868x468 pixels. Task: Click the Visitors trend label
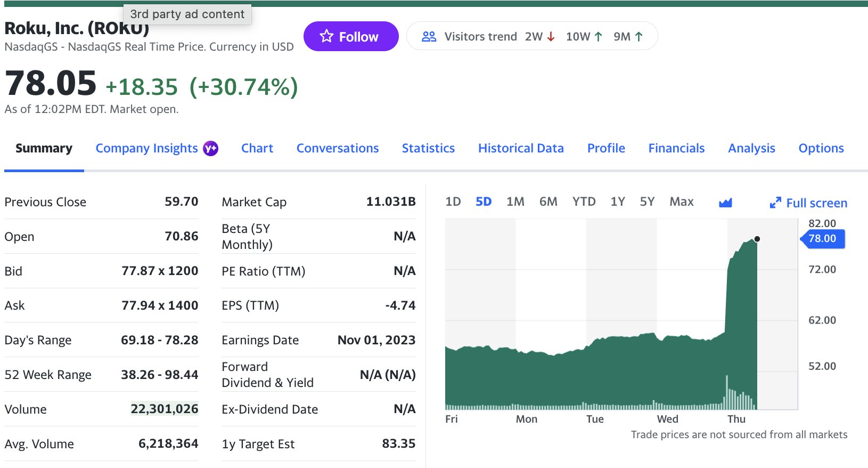pyautogui.click(x=481, y=37)
